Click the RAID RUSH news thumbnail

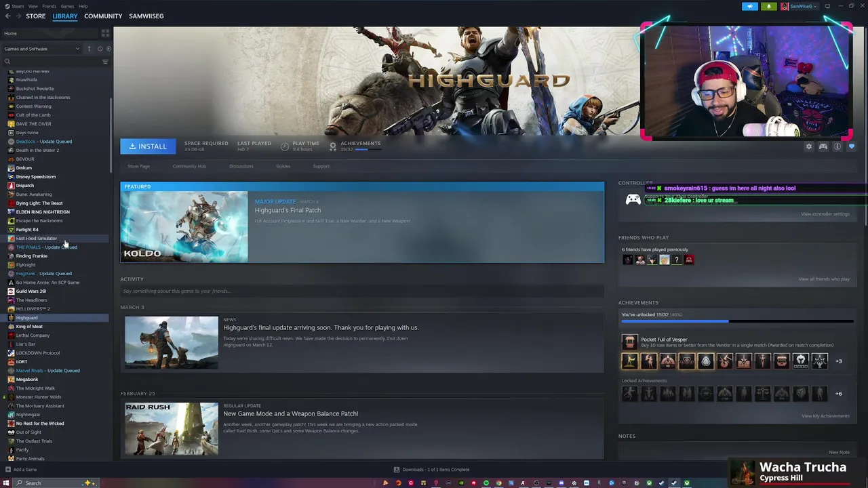[x=172, y=429]
